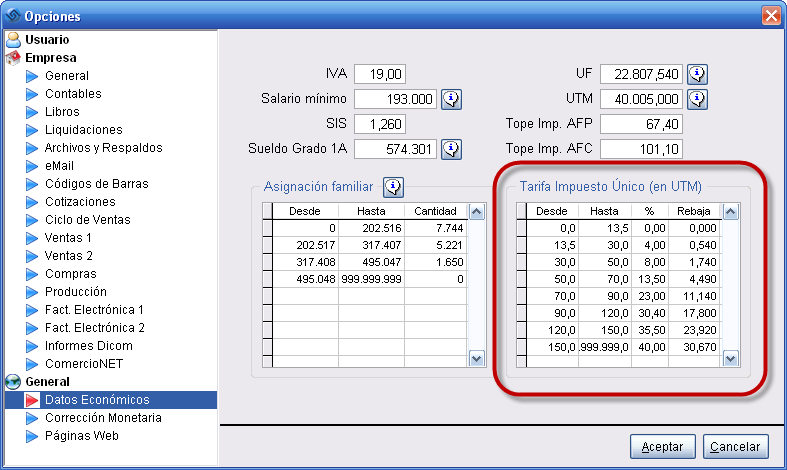Click the Sueldo Grado 1A field
The image size is (787, 470).
396,149
